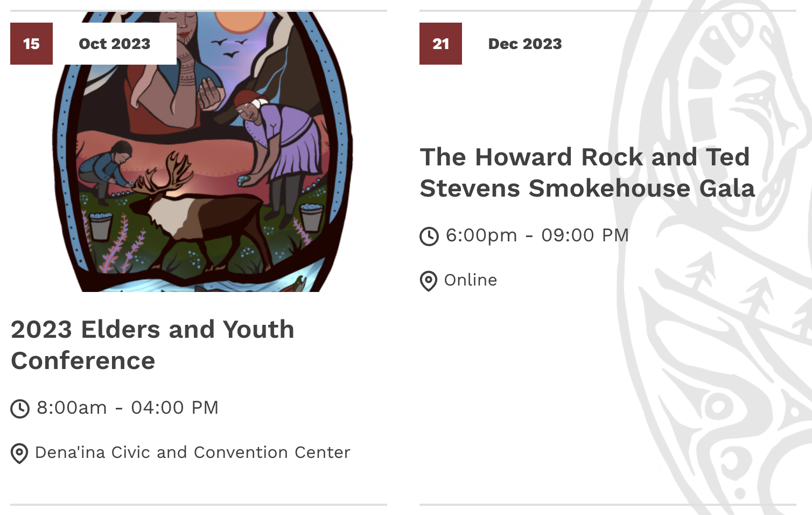Click the location pin beside Online

pos(429,281)
